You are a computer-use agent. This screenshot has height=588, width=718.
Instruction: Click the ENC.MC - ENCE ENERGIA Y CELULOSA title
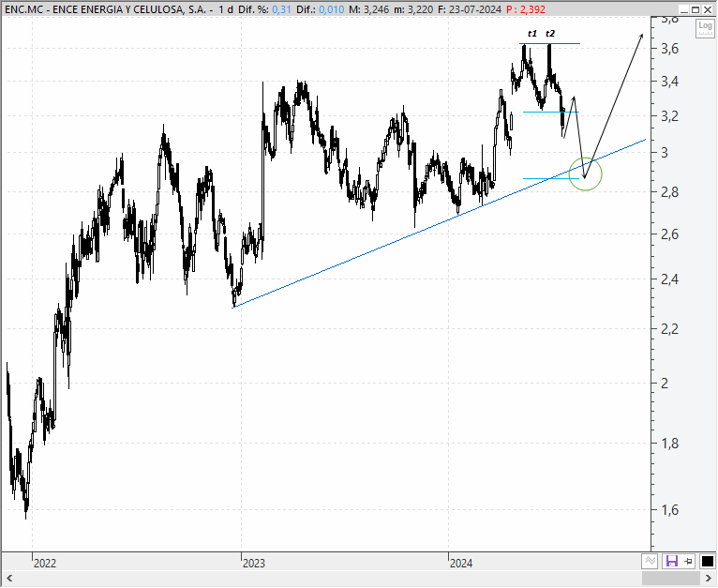pos(105,9)
